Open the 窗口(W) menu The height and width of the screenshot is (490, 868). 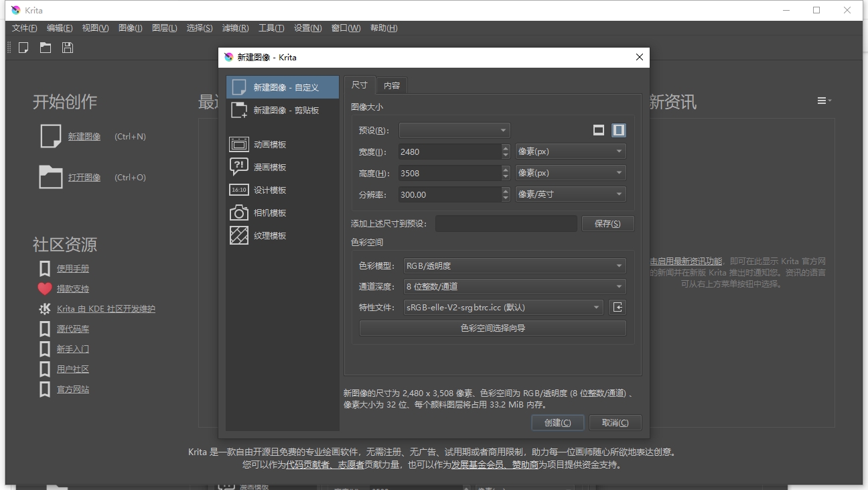[x=346, y=28]
